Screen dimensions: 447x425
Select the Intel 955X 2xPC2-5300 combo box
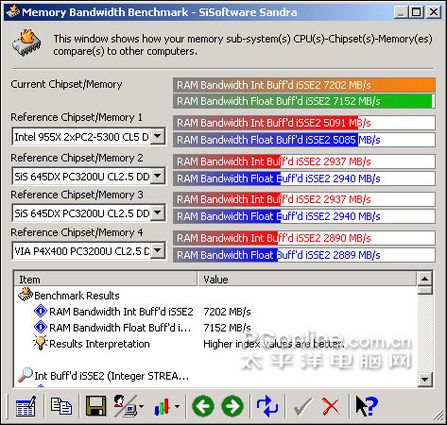(x=88, y=137)
